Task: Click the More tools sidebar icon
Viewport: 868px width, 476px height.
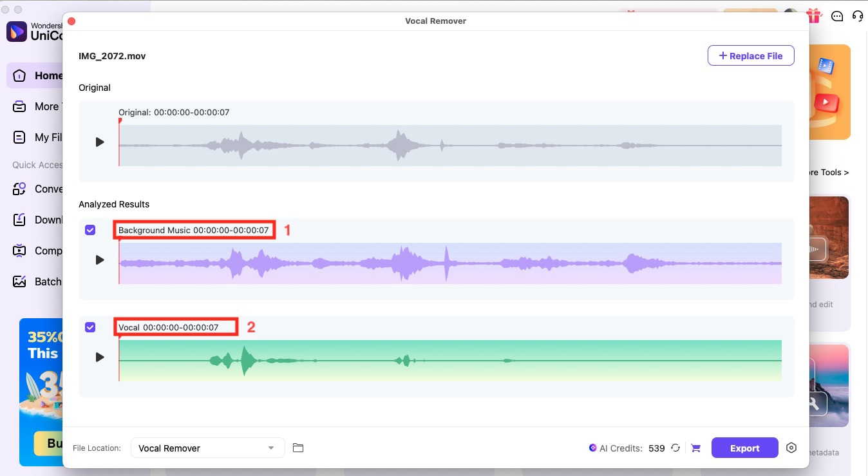Action: coord(20,106)
